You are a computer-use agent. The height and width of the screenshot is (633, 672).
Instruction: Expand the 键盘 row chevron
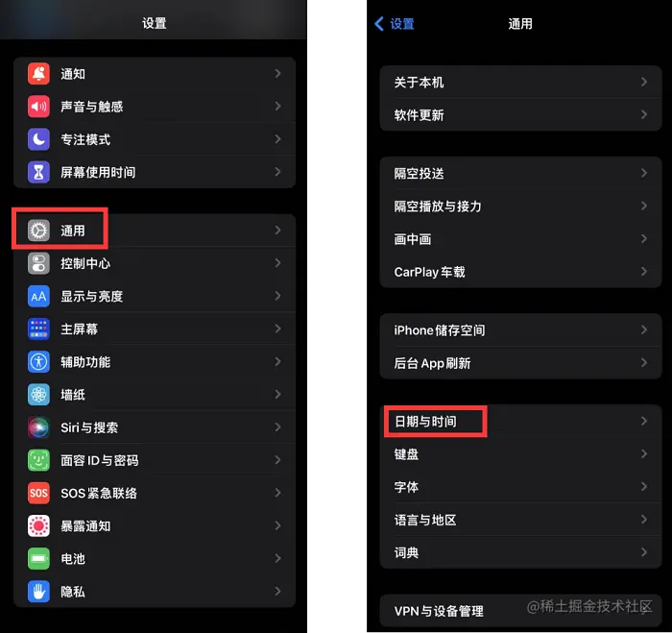coord(644,453)
